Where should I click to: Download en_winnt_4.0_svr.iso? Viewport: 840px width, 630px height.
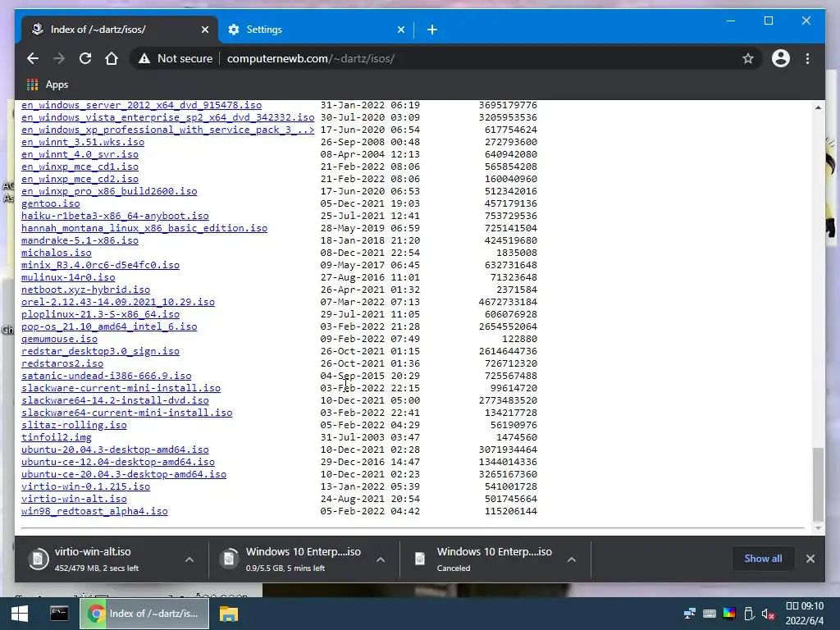click(80, 154)
